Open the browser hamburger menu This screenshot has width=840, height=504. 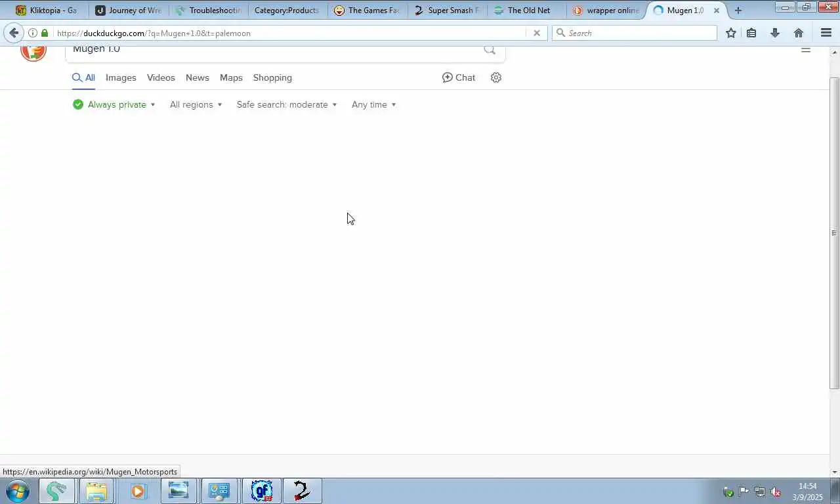point(826,33)
